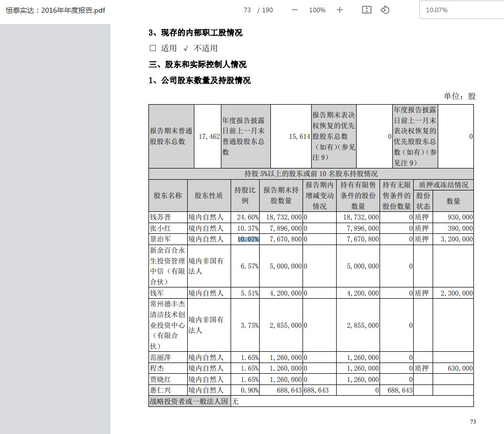The height and width of the screenshot is (434, 504).
Task: Click pledged quantity 2,300,000
Action: click(x=457, y=293)
